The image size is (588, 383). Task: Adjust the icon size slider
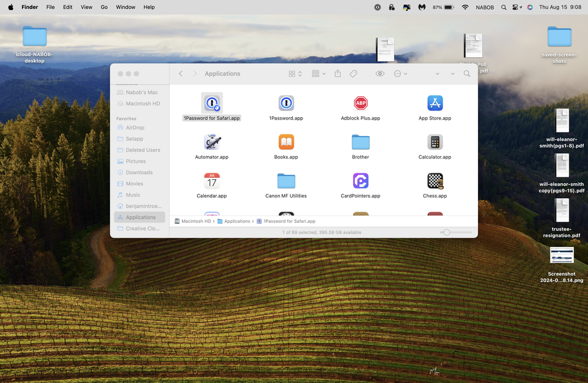click(x=447, y=233)
